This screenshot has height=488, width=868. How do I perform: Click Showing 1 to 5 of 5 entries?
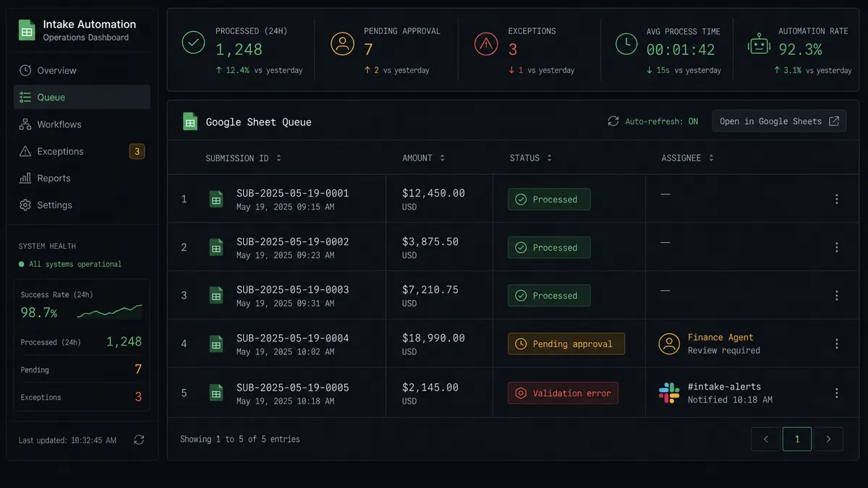239,439
